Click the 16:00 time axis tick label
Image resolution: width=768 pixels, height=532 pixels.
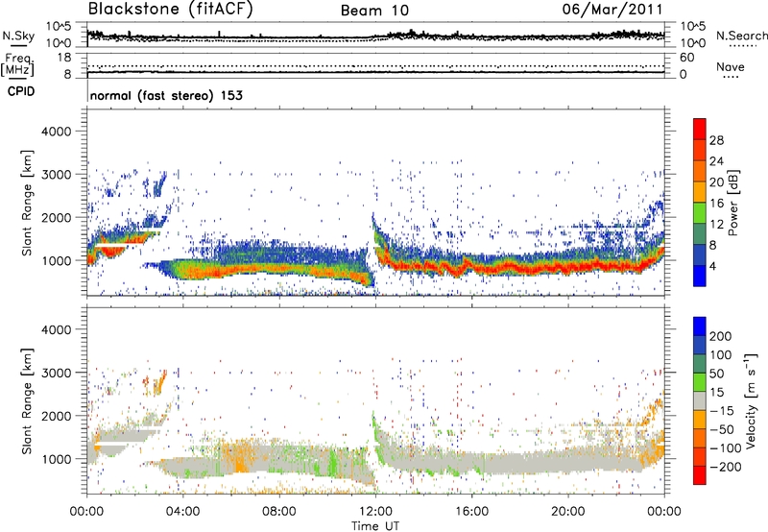pos(471,512)
